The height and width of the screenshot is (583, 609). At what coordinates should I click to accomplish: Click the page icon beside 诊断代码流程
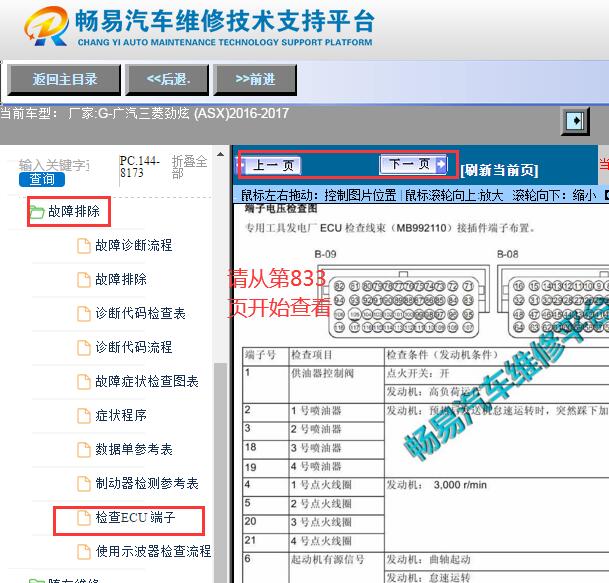tap(84, 348)
